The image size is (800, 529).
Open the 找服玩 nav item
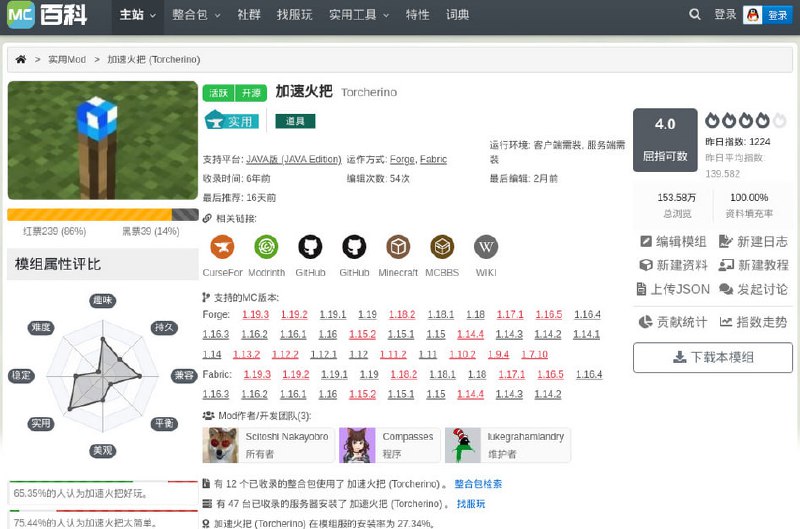click(x=294, y=15)
